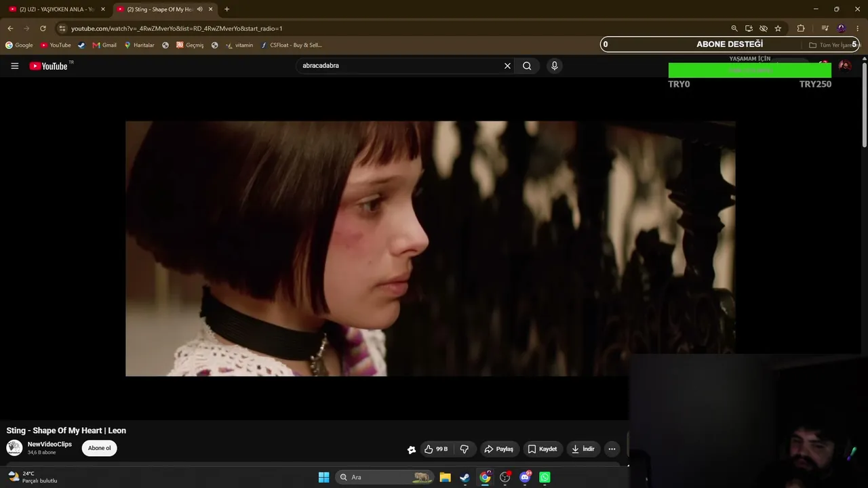This screenshot has width=868, height=488.
Task: Open the Chrome three-dot menu
Action: (x=858, y=28)
